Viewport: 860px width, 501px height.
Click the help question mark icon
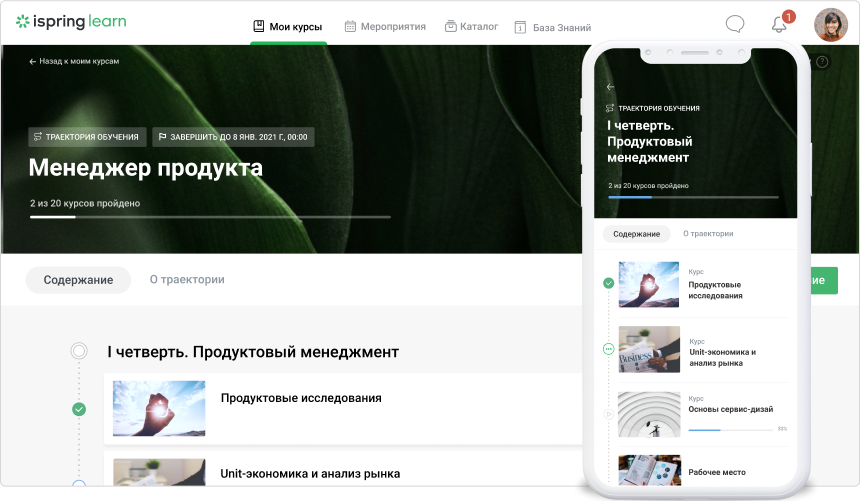point(822,62)
